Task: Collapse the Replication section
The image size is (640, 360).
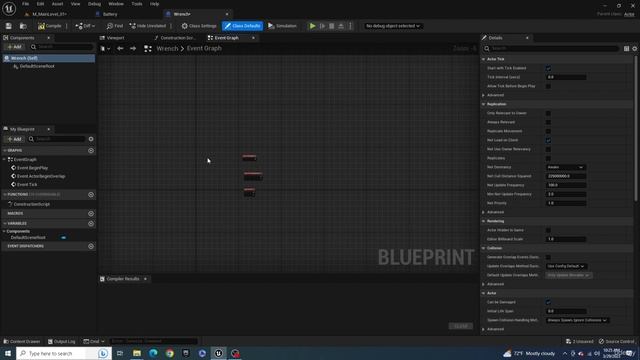Action: click(484, 104)
